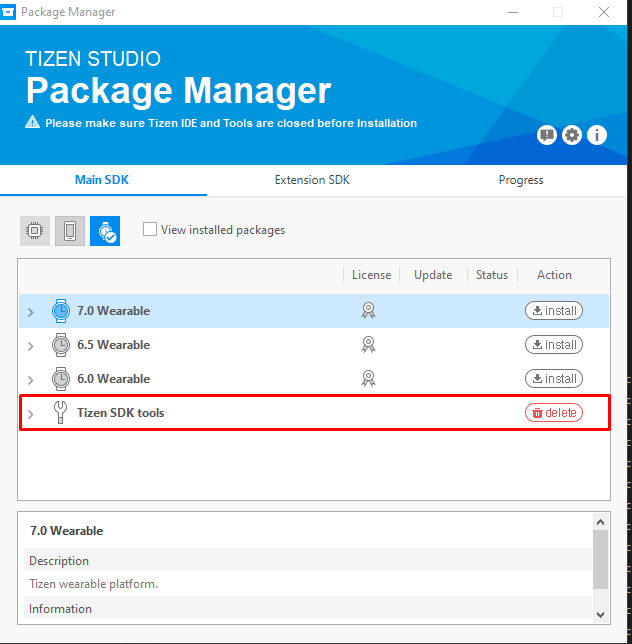This screenshot has height=644, width=632.
Task: Click the description panel scrollbar up arrow
Action: click(600, 522)
